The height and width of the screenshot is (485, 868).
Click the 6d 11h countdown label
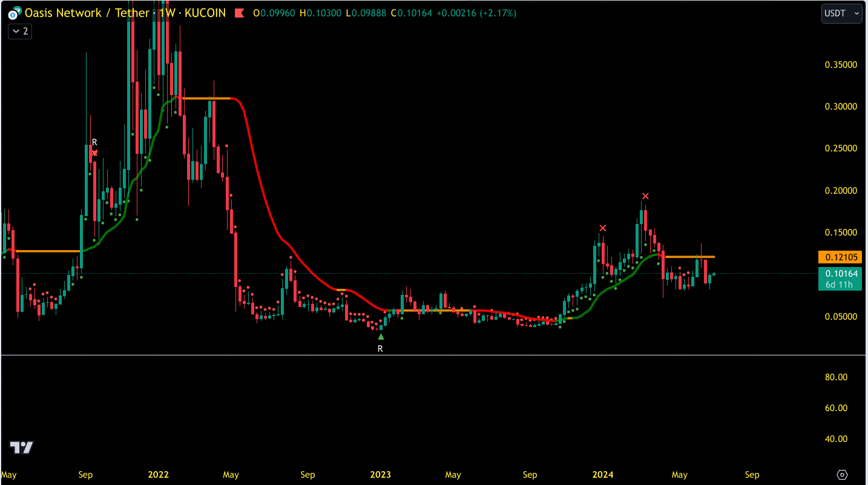(839, 285)
